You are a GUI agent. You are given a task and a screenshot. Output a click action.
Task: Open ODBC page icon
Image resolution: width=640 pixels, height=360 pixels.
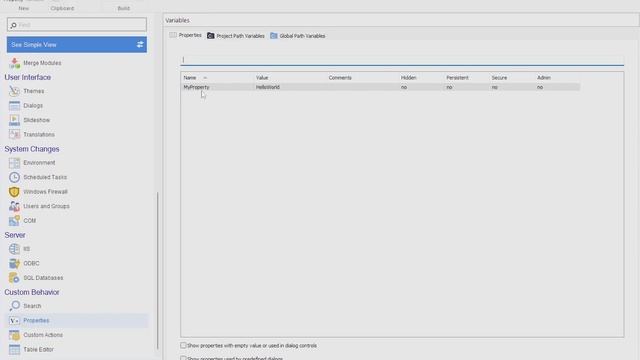pyautogui.click(x=14, y=263)
